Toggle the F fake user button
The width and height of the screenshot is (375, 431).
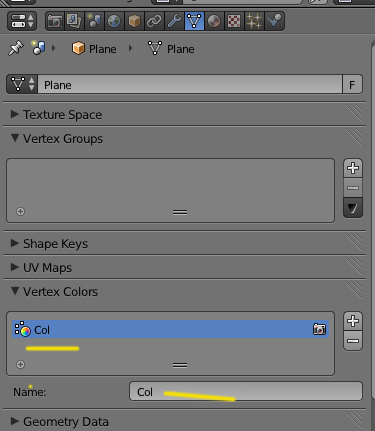tap(352, 85)
